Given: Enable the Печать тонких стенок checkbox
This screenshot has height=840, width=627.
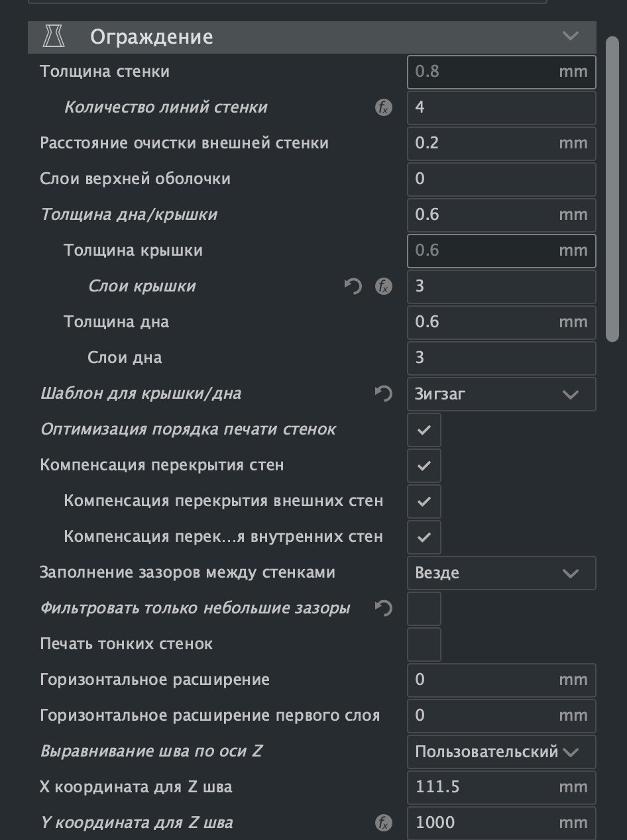Looking at the screenshot, I should [424, 645].
